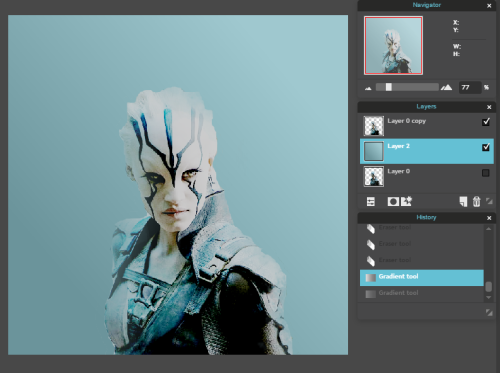Open the layer settings toggle icon
This screenshot has width=500, height=373.
pyautogui.click(x=371, y=202)
